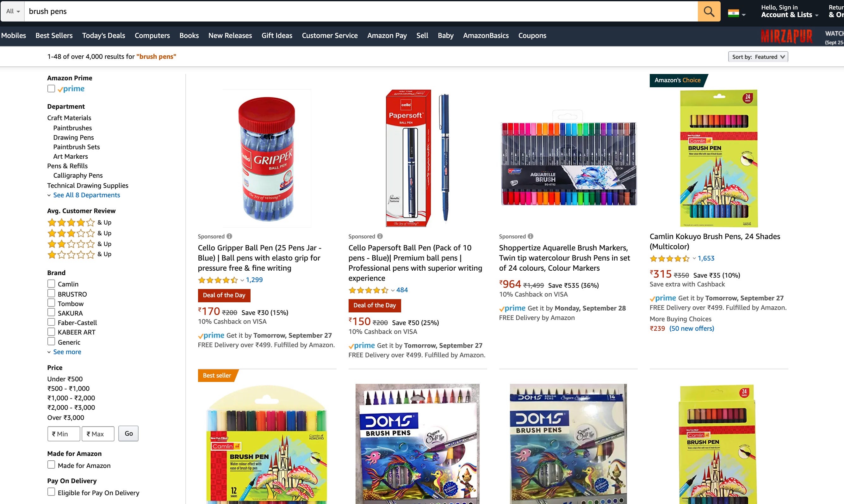This screenshot has height=504, width=844.
Task: Click info icon beside Shoppertize Sponsored label
Action: pyautogui.click(x=531, y=236)
